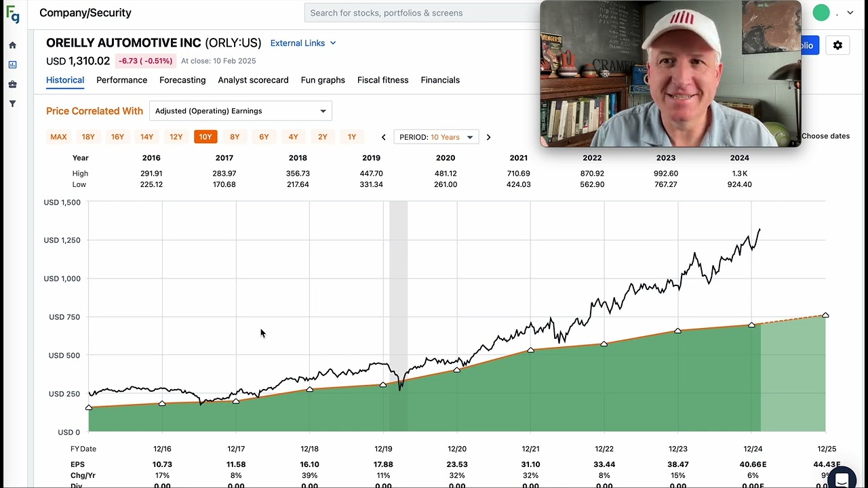Select the 8Y time range

235,137
